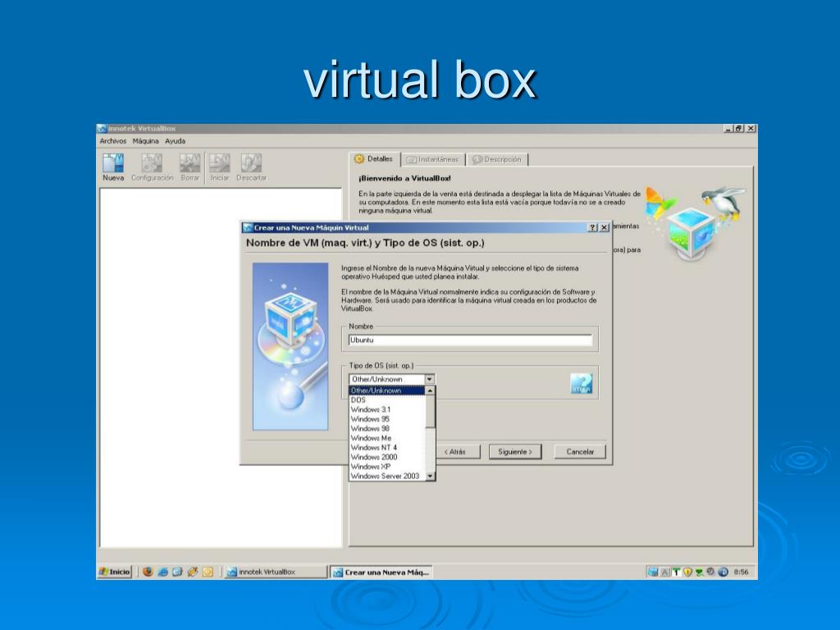Switch to the Descripción tab

[x=498, y=160]
